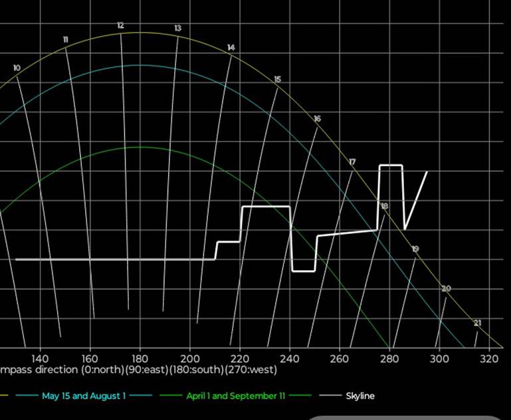The image size is (511, 420).
Task: Select the hour 10 marker label
Action: coord(17,68)
